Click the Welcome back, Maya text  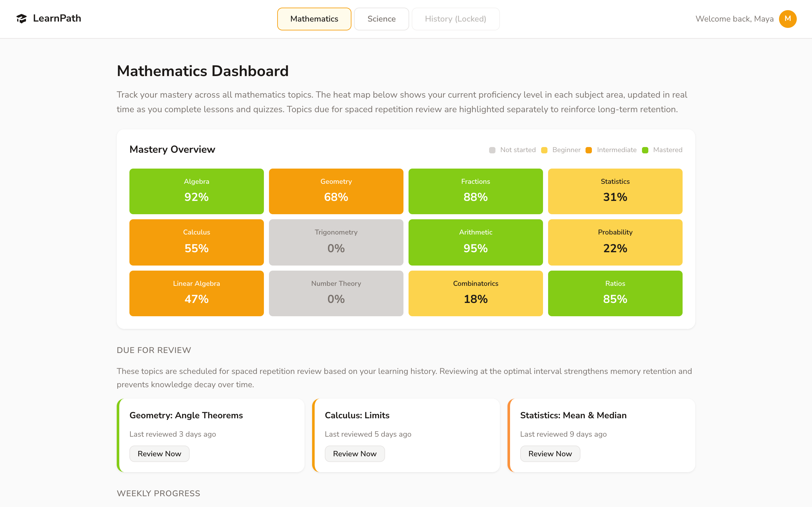tap(735, 19)
